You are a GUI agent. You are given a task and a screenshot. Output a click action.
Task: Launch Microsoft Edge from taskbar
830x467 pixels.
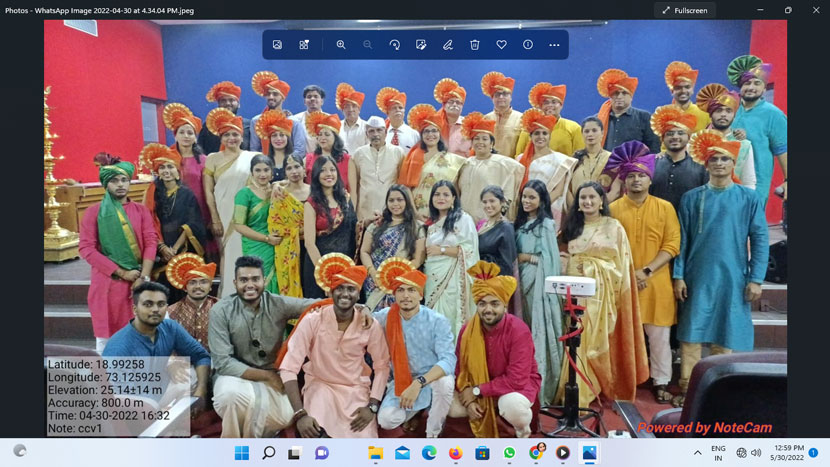click(x=429, y=453)
